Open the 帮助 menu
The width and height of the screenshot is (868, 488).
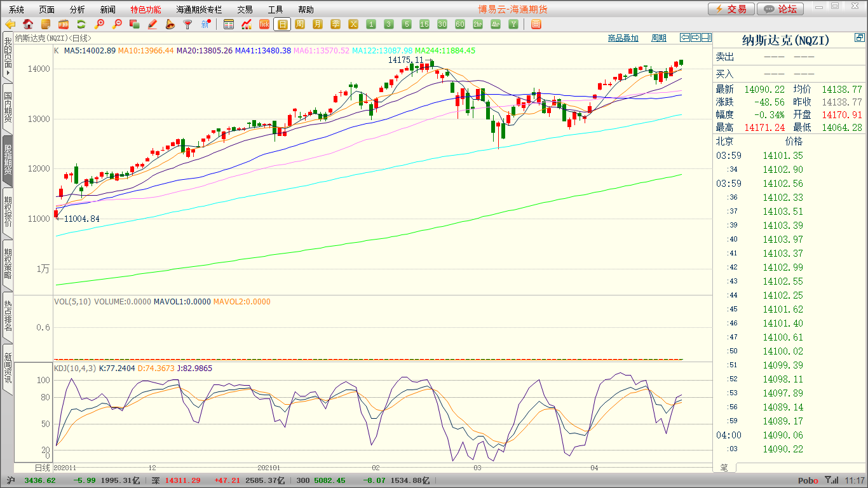[x=306, y=10]
